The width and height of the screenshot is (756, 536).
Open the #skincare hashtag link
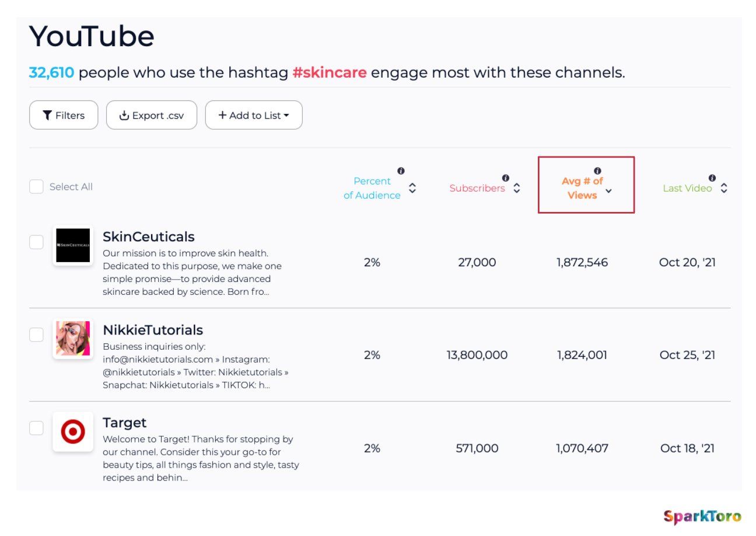tap(330, 73)
